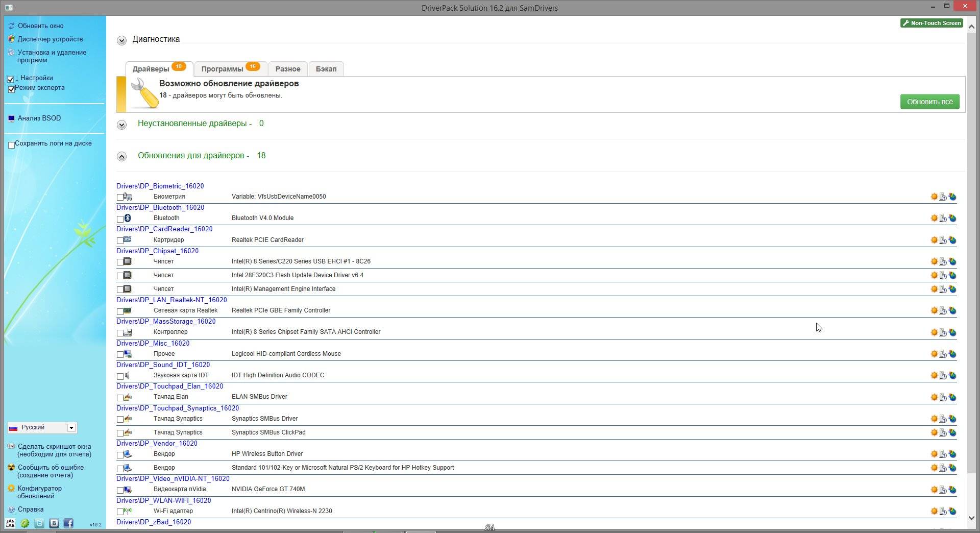Click scrollbar up arrow

(x=972, y=27)
